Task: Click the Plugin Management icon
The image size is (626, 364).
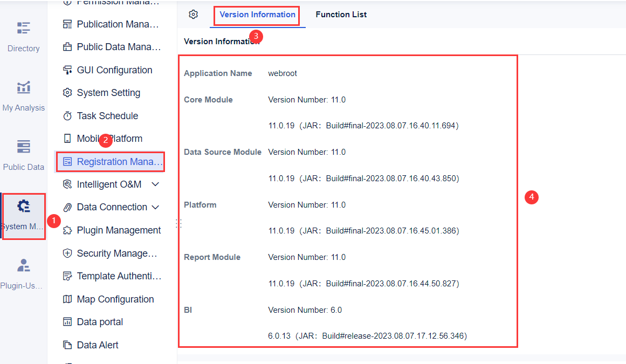Action: (67, 230)
